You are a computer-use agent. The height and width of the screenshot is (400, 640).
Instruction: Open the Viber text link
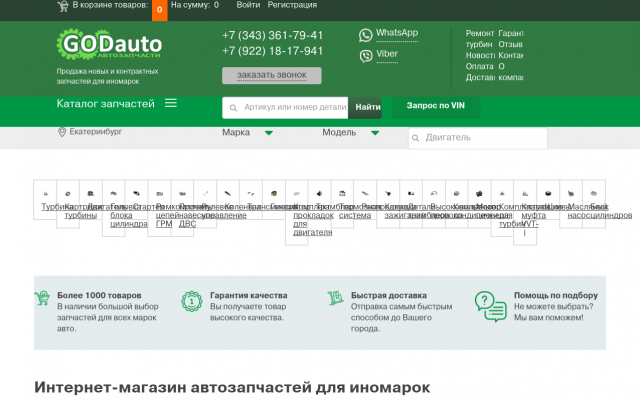tap(387, 54)
